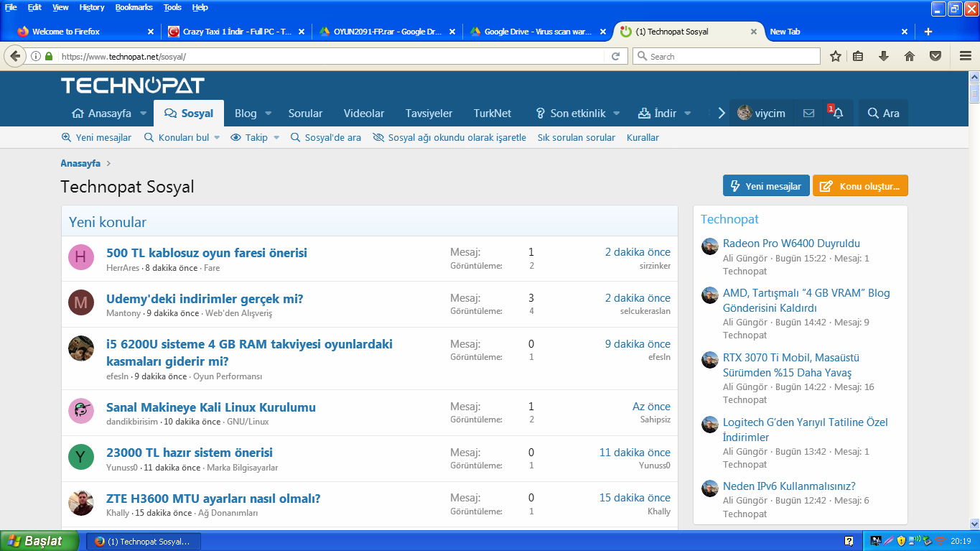The width and height of the screenshot is (980, 551).
Task: Open Neden IPv6 Kullanmalısınız article
Action: (x=789, y=486)
